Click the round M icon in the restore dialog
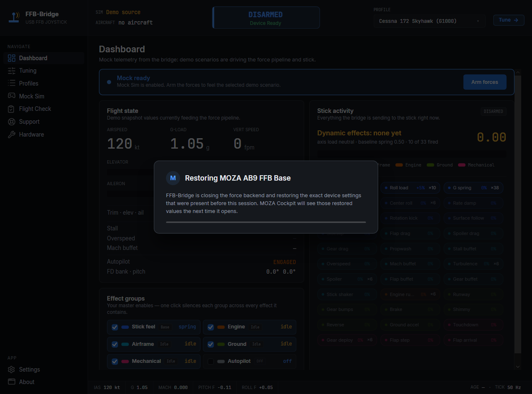Screen dimensions: 532x394 click(173, 178)
